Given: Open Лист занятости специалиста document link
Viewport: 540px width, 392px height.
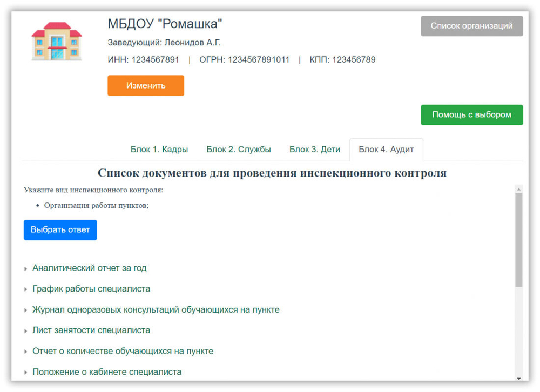Looking at the screenshot, I should point(91,330).
